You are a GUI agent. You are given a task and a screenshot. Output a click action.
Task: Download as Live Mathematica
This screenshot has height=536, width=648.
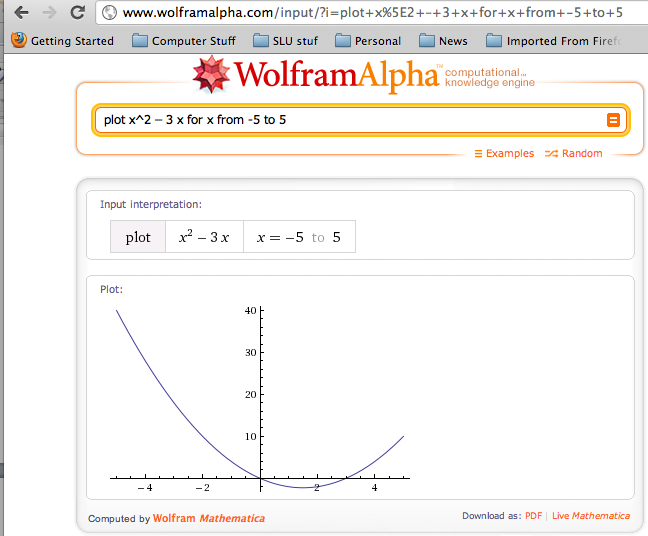[x=591, y=516]
